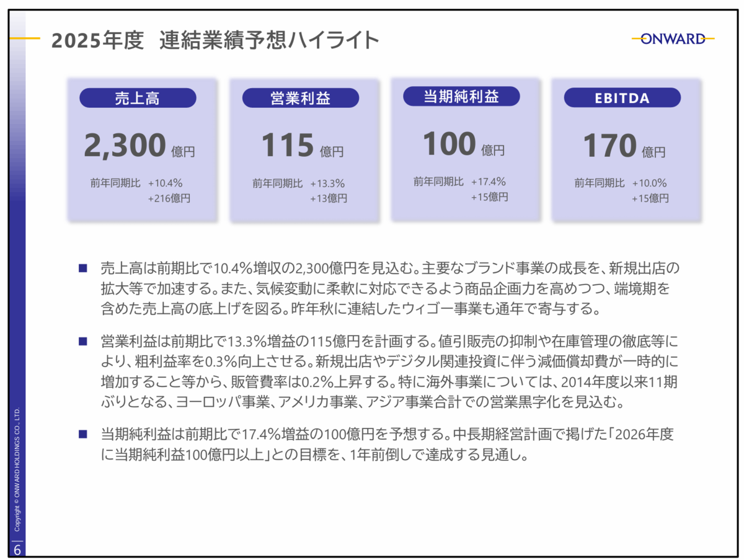744x560 pixels.
Task: Click the vertical copyright ONWARD HOLDINGS text
Action: point(17,469)
